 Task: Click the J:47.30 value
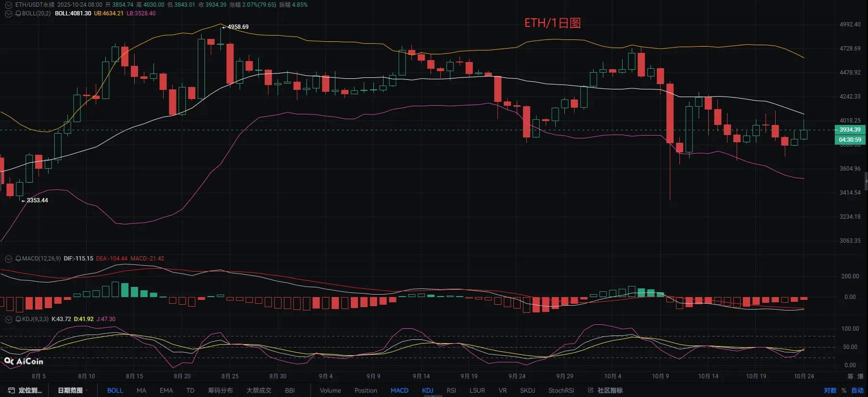(x=106, y=319)
